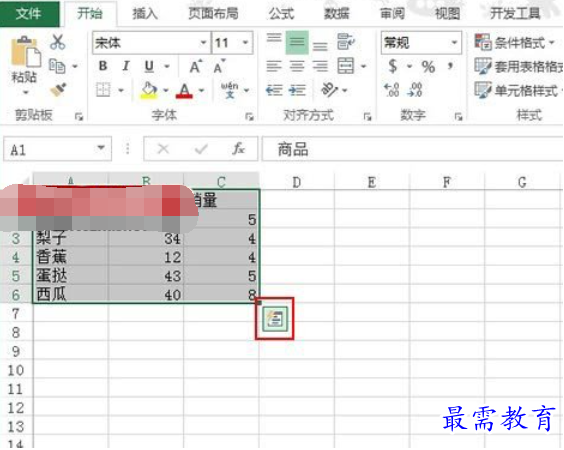The height and width of the screenshot is (450, 564).
Task: Select column D header
Action: click(x=296, y=182)
